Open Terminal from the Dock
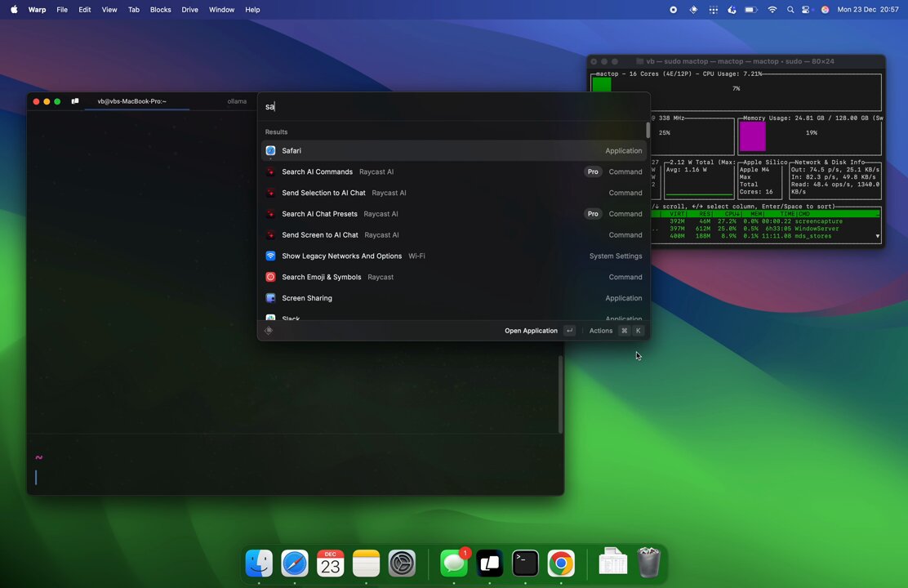The height and width of the screenshot is (588, 908). (525, 563)
